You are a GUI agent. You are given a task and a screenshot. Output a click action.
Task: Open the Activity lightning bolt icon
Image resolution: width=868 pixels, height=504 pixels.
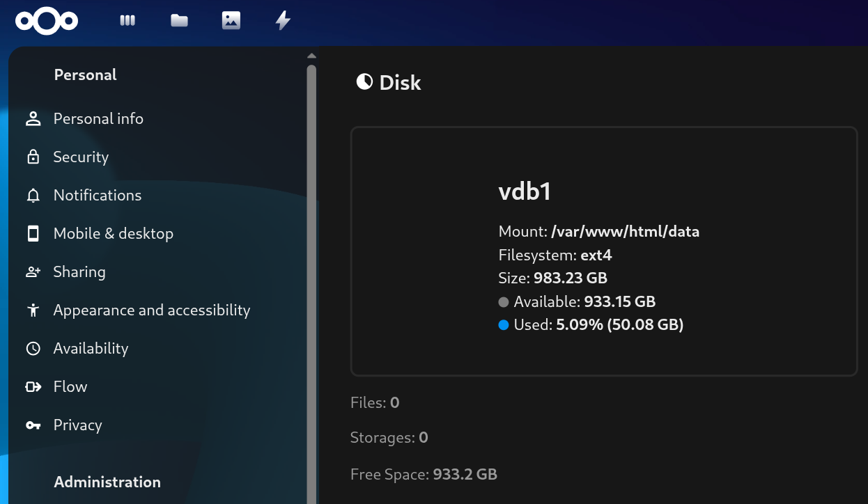[283, 21]
